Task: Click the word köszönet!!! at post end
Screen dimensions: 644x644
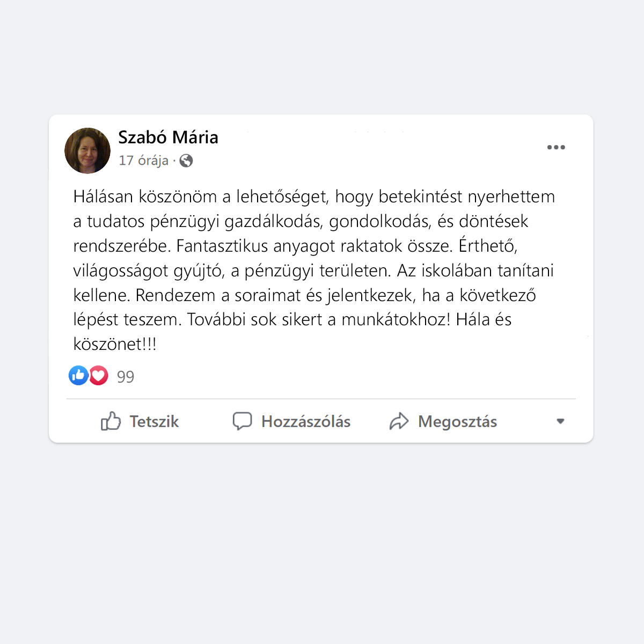Action: pyautogui.click(x=115, y=344)
